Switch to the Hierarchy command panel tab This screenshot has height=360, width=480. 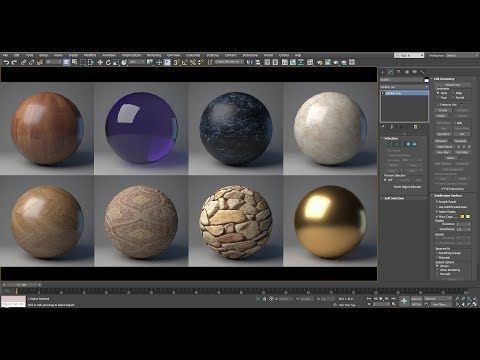pyautogui.click(x=399, y=72)
